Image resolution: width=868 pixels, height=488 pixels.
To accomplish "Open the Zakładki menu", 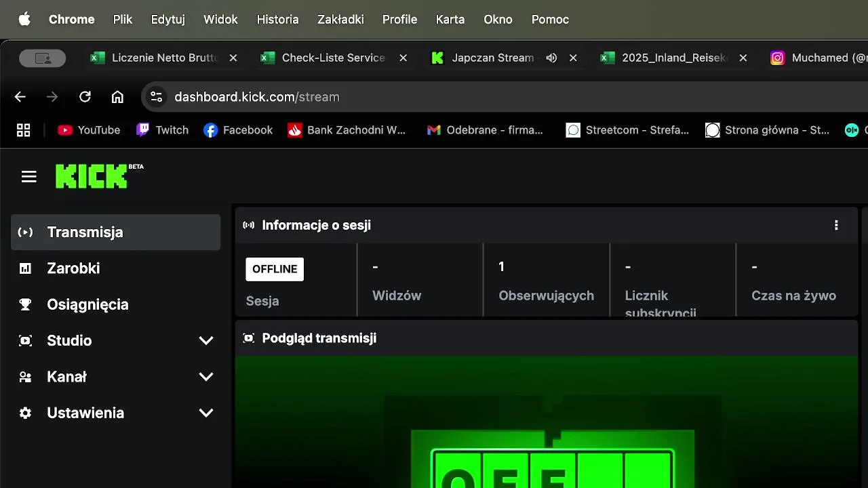I will point(340,20).
